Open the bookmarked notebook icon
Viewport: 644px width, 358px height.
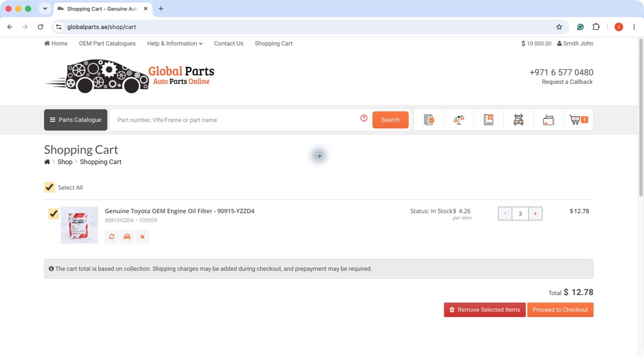tap(488, 120)
